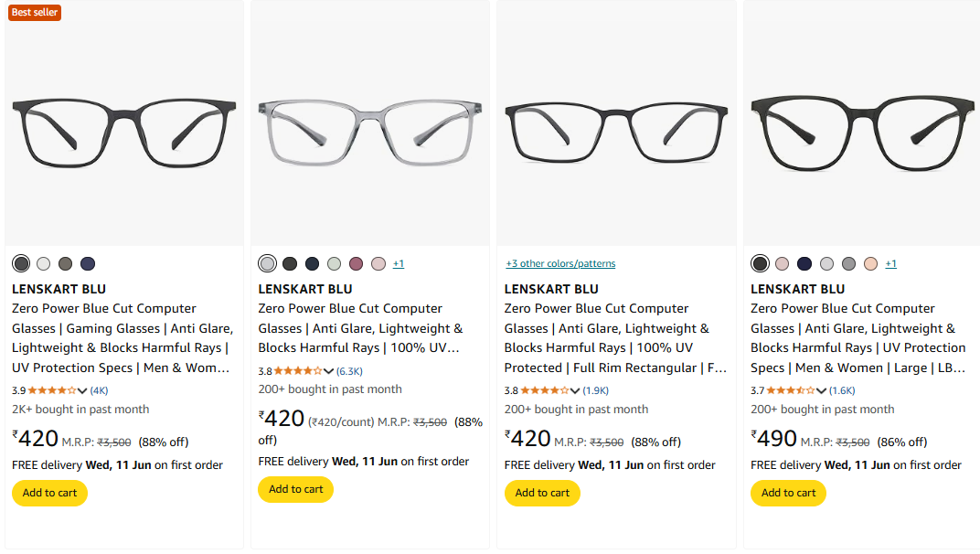Screen dimensions: 980x554
Task: Add the ₹490 glasses to cart
Action: (788, 493)
